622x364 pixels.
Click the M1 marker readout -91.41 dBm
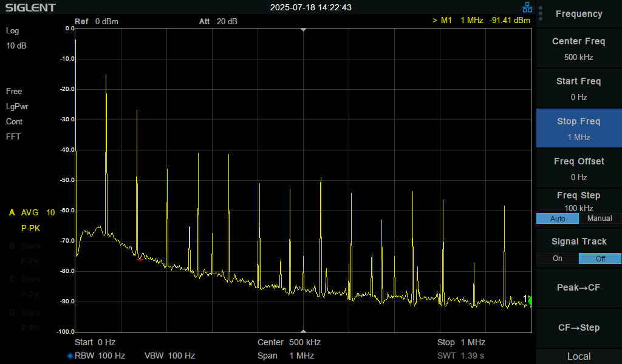[x=510, y=20]
